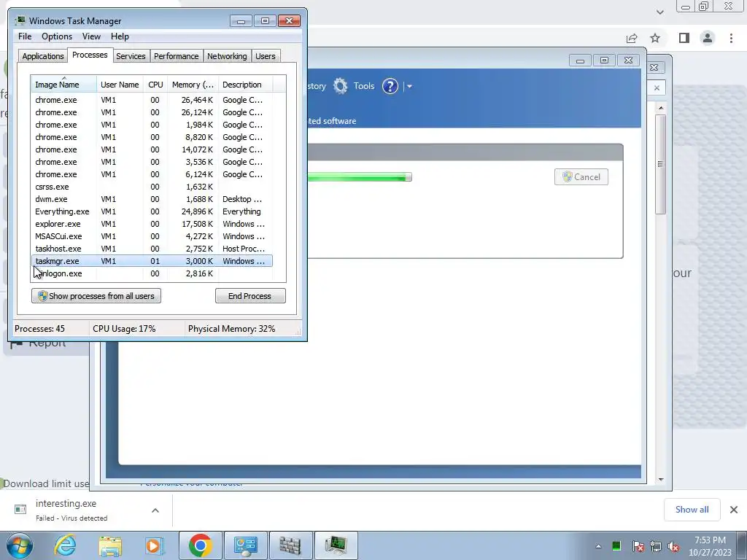Open Windows Defender Tools gear
The image size is (747, 560).
point(340,86)
